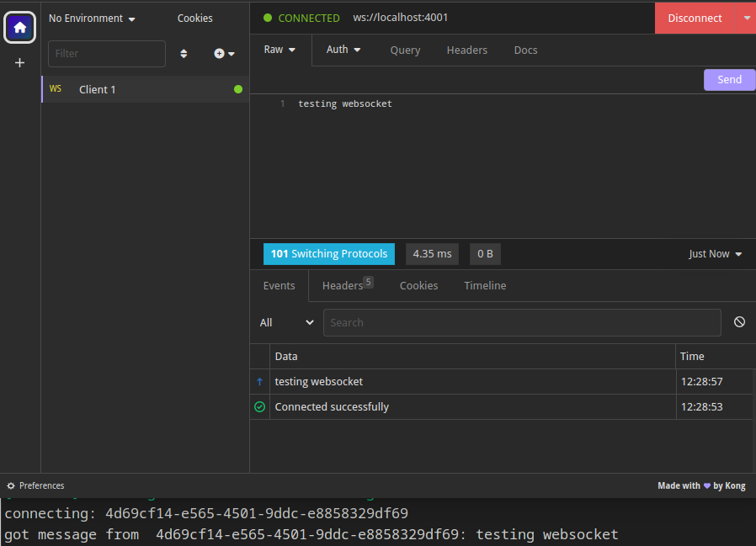The height and width of the screenshot is (546, 756).
Task: Open the Insomnia home dashboard icon
Action: 19,28
